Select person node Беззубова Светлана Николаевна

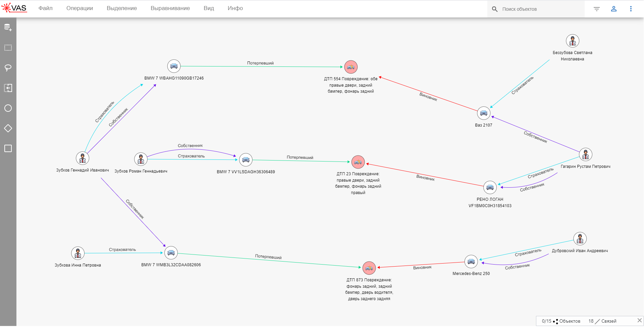pos(573,41)
